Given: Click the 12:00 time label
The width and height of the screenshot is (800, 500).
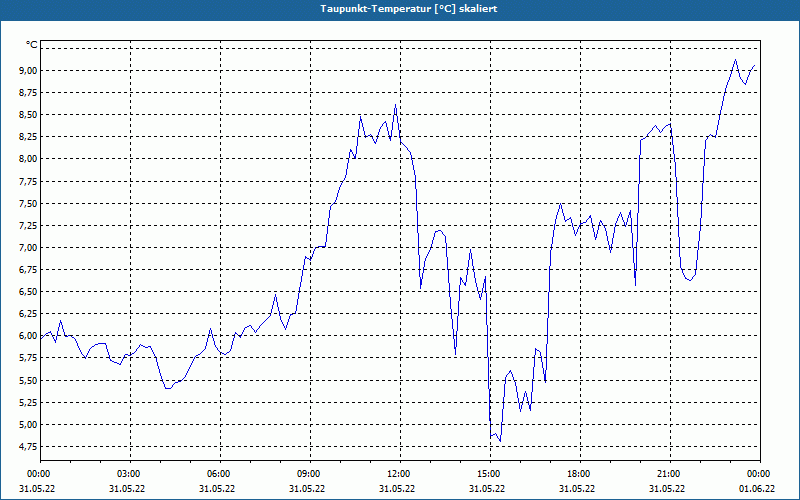Looking at the screenshot, I should point(399,474).
